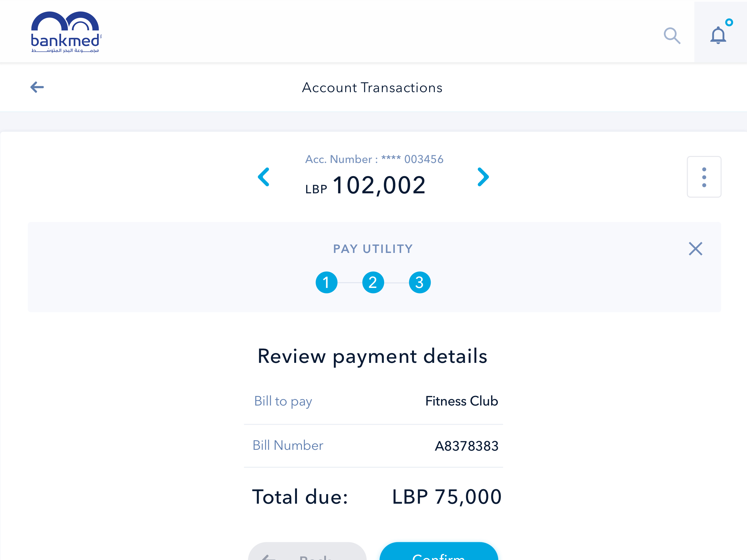
Task: Select step 3 circle in Pay Utility
Action: click(419, 282)
